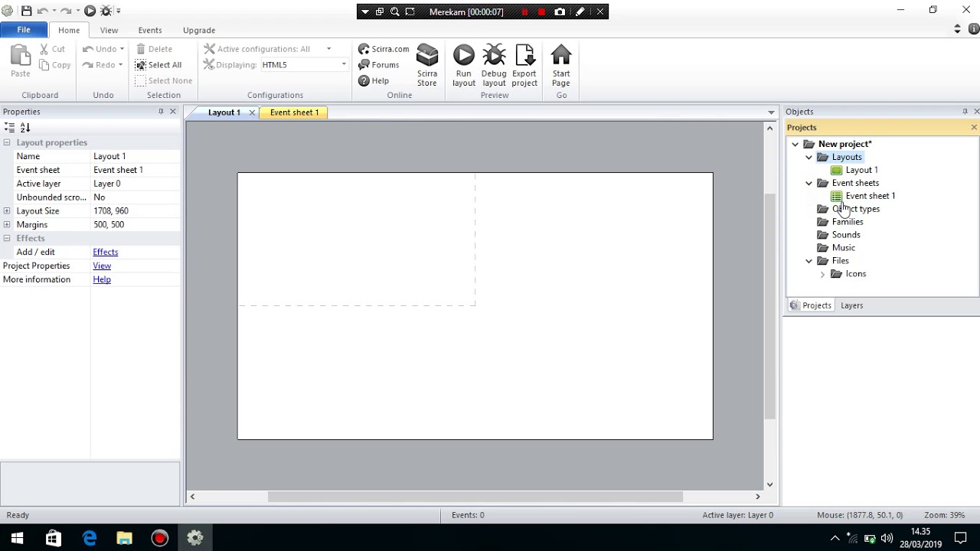Open File Explorer from the taskbar
Viewport: 980px width, 551px height.
tap(124, 539)
